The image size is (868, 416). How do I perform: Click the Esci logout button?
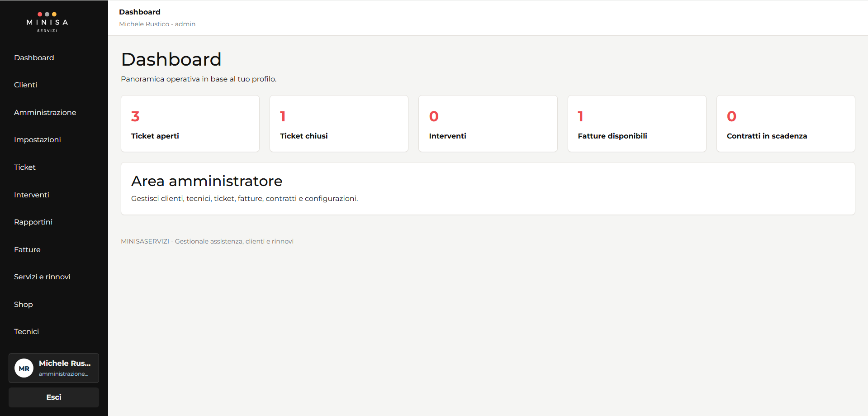[54, 397]
